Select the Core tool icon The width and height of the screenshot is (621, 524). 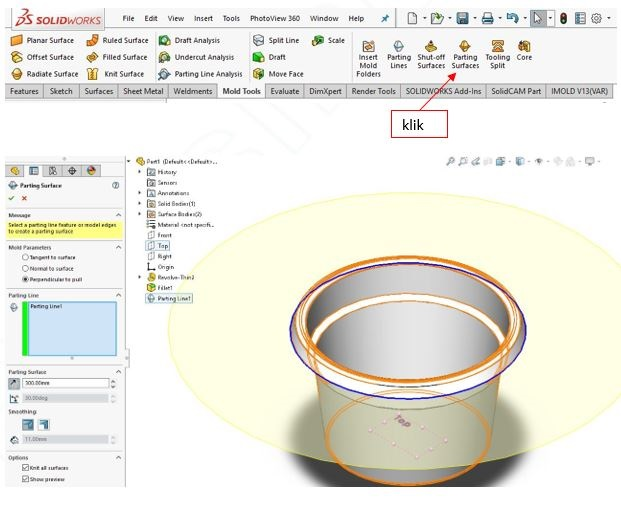click(524, 46)
